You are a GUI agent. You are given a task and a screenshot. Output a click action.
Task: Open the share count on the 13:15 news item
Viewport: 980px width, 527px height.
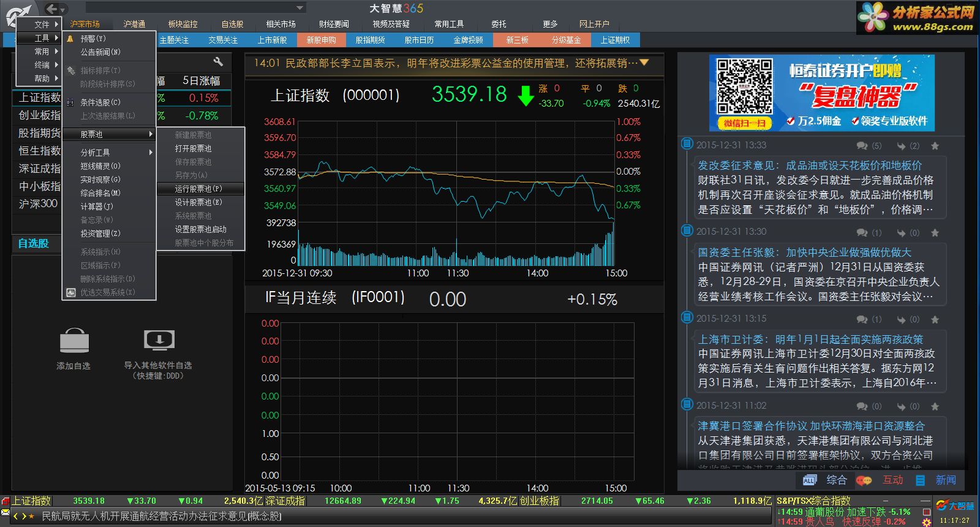coord(908,319)
